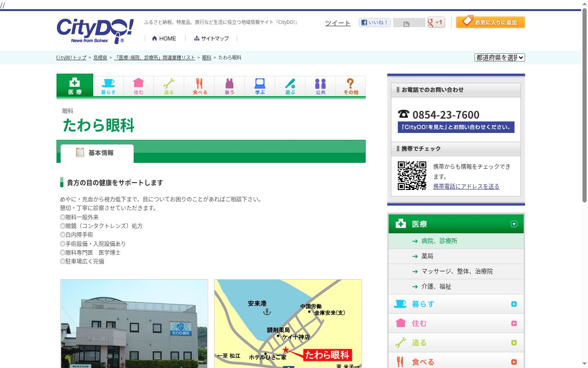Click the たわら眼科 location map image

(288, 324)
